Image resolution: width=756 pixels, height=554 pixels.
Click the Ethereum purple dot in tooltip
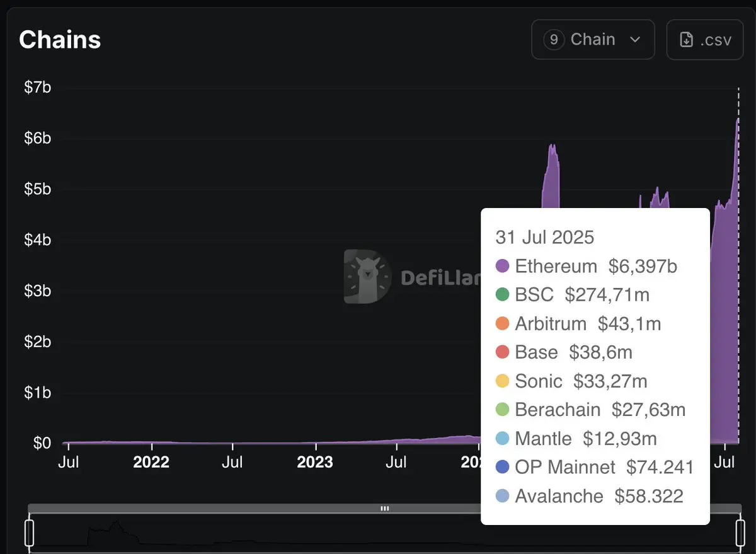pos(502,266)
